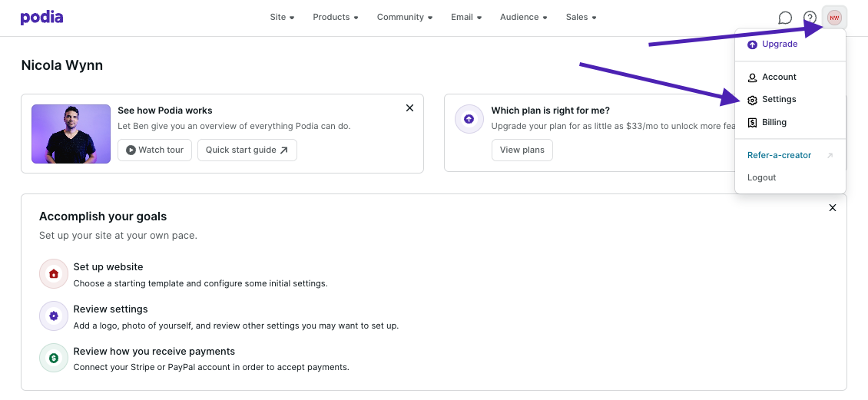This screenshot has height=400, width=868.
Task: Open the help question mark icon
Action: [x=810, y=18]
